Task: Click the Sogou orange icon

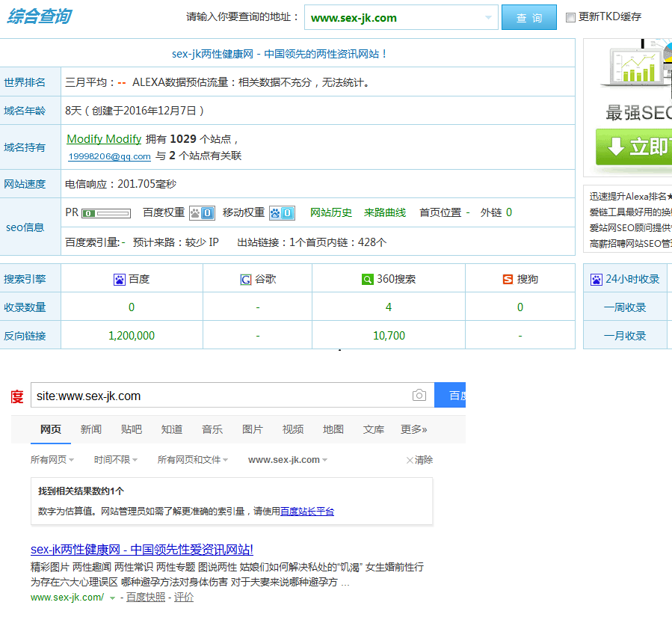Action: 508,280
